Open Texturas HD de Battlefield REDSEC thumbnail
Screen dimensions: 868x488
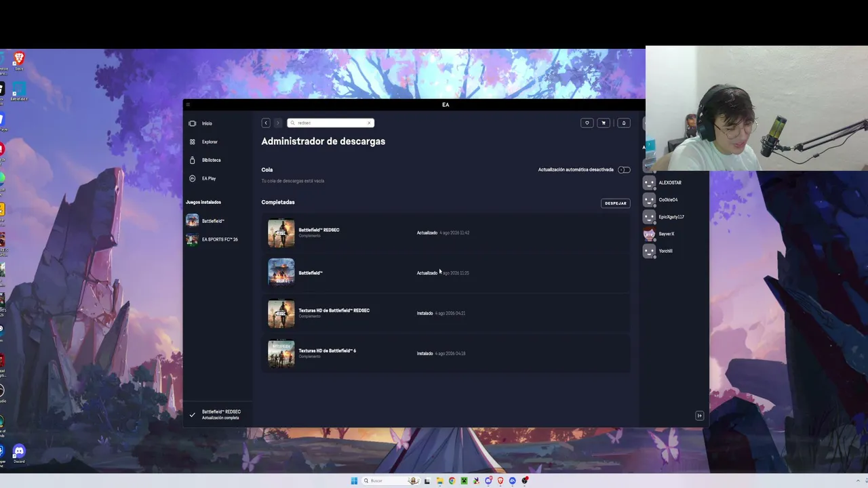[x=281, y=313]
